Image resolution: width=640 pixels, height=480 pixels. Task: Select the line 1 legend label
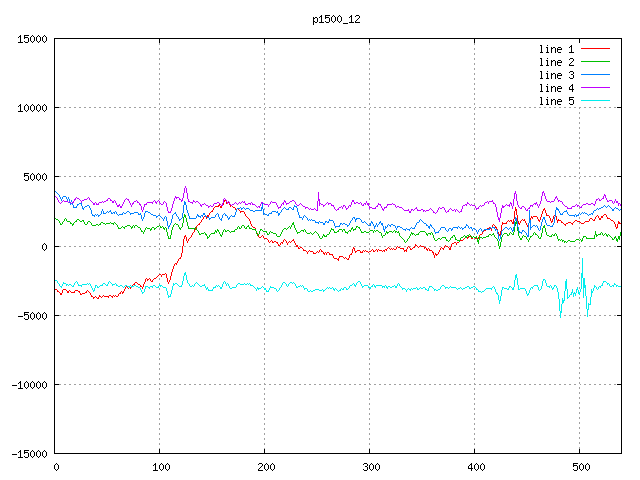tap(556, 49)
